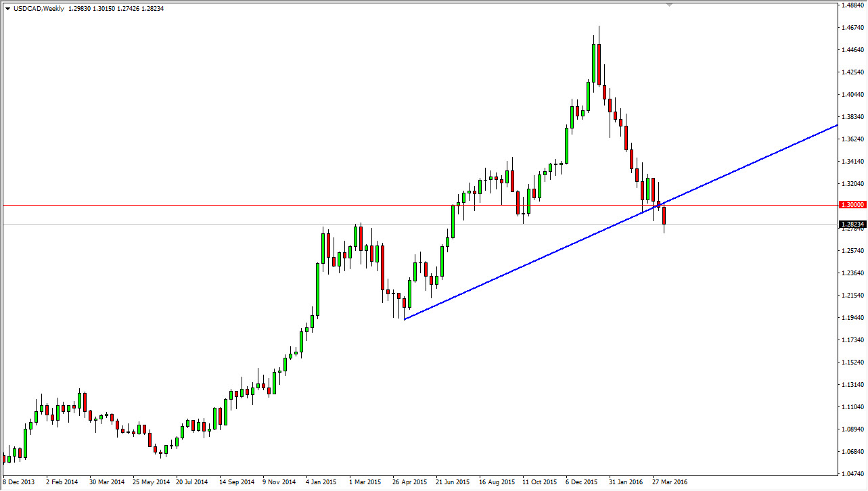Click the 8 Dec 2013 date label

(18, 482)
